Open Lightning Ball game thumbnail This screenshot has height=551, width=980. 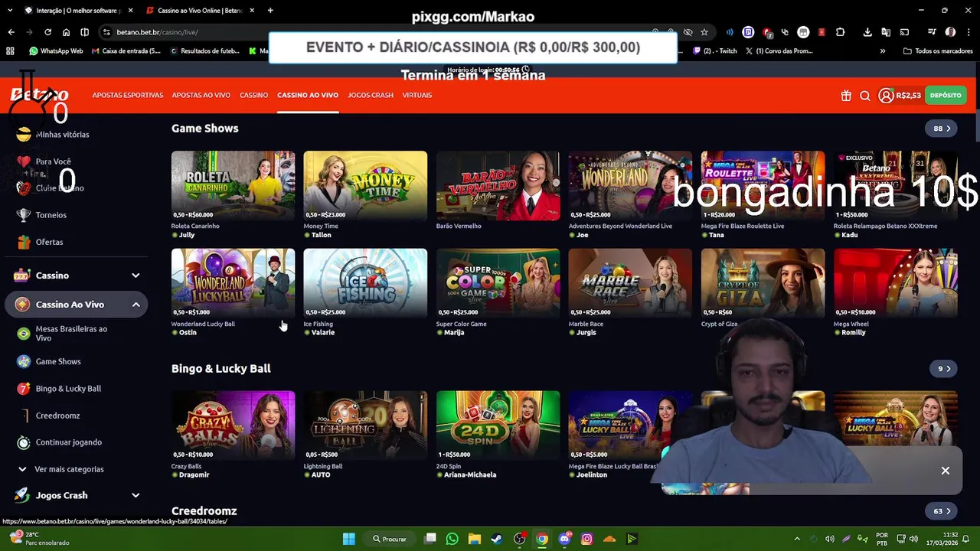click(x=365, y=425)
